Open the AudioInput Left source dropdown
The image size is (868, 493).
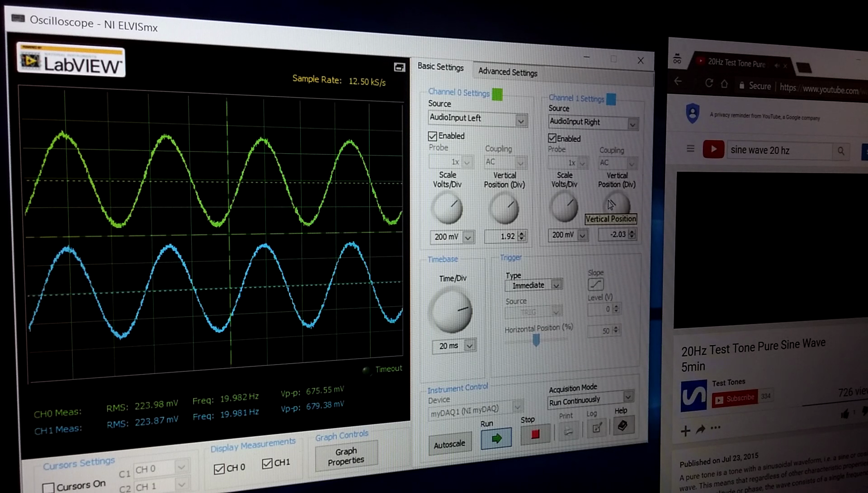tap(521, 121)
